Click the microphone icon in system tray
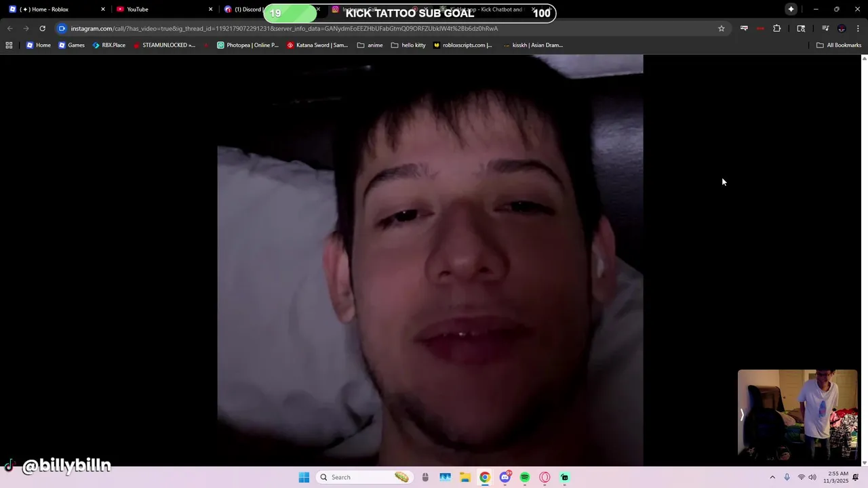 point(787,477)
